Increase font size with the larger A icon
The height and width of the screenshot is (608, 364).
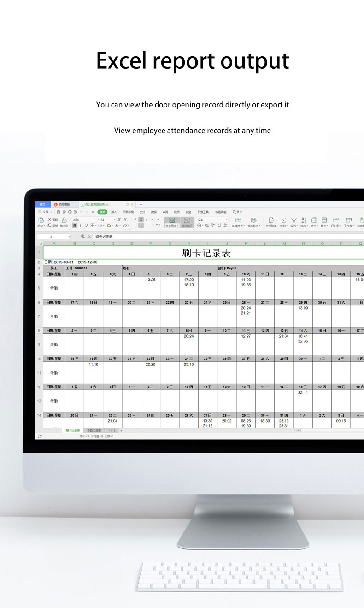click(119, 220)
